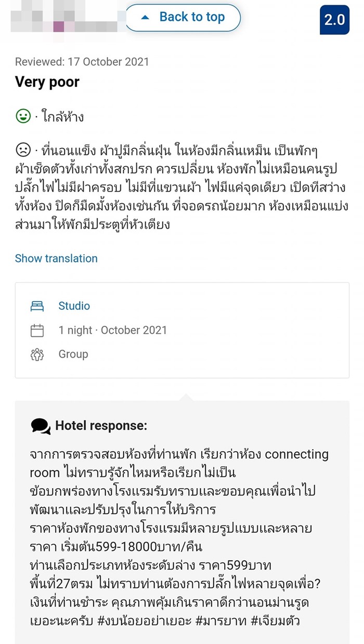Click the group travelers icon
Viewport: 364px width, 644px height.
pos(37,354)
